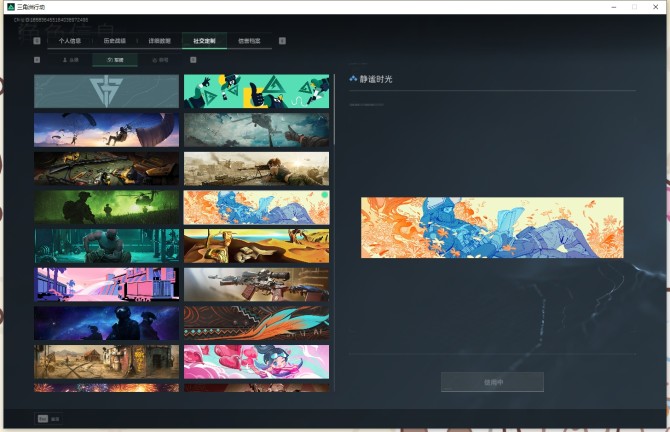The height and width of the screenshot is (432, 670).
Task: Pick the orange teal feather pattern banner
Action: click(x=256, y=323)
